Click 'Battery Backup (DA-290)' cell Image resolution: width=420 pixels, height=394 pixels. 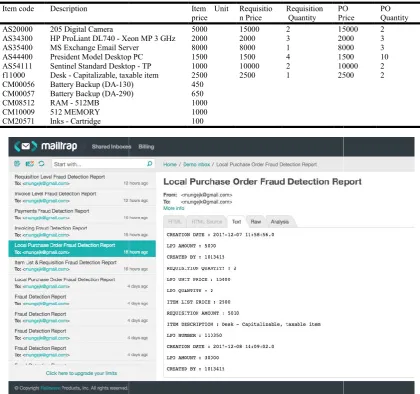click(92, 94)
